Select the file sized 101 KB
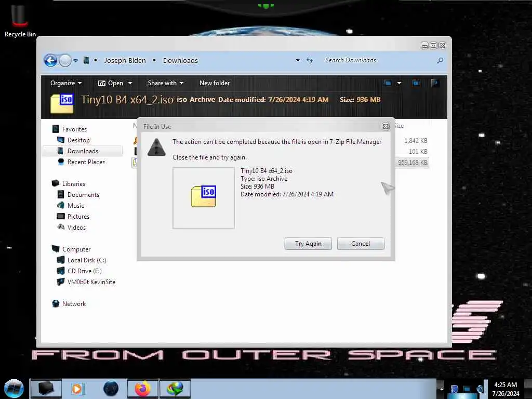This screenshot has width=532, height=399. pos(418,151)
